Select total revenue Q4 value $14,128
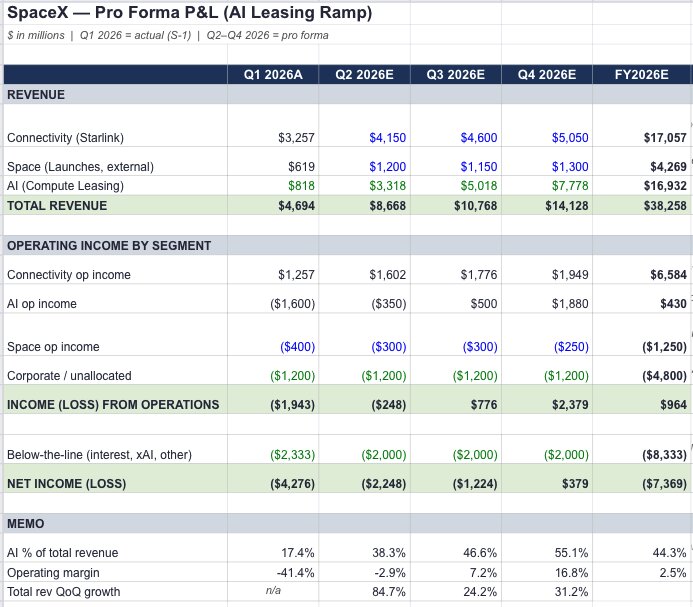693x607 pixels. pyautogui.click(x=567, y=206)
